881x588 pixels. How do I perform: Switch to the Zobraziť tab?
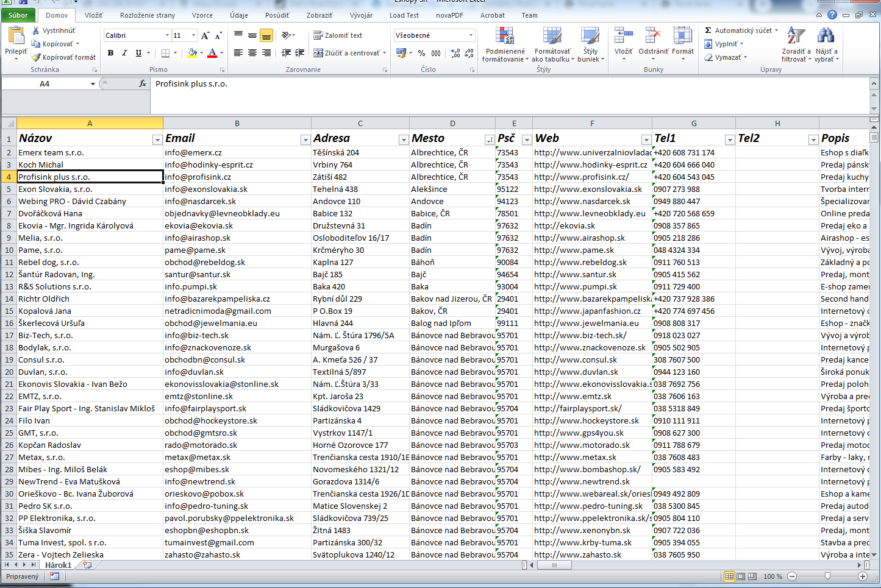[319, 15]
